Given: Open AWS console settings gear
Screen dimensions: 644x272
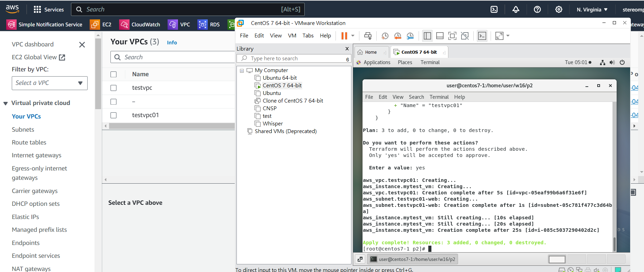Looking at the screenshot, I should [x=558, y=9].
